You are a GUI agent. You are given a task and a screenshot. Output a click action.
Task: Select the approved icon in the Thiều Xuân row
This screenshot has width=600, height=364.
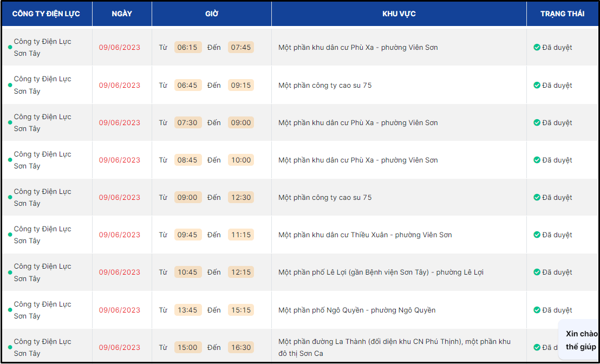point(537,235)
